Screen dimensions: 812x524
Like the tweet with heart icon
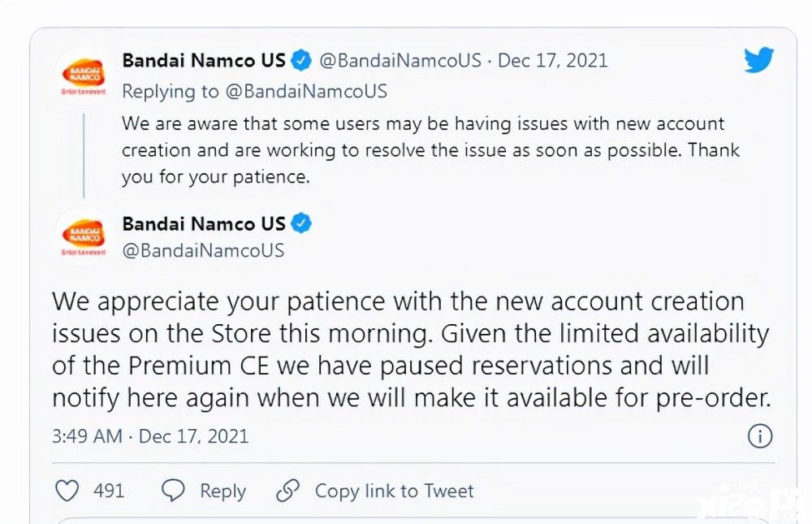pos(67,491)
